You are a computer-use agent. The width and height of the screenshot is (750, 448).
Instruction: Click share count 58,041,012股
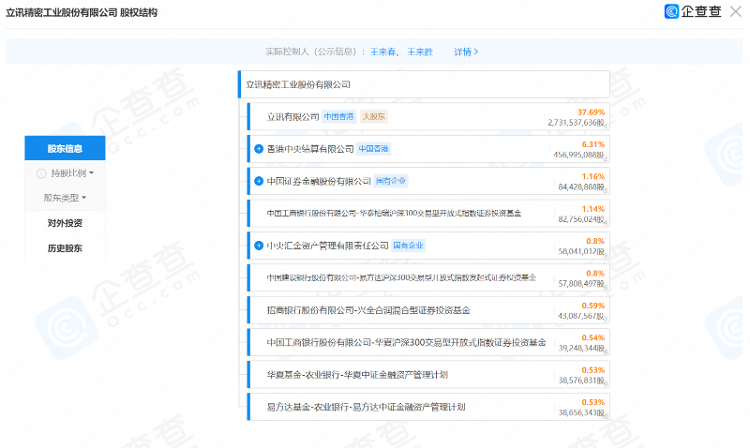tap(581, 251)
